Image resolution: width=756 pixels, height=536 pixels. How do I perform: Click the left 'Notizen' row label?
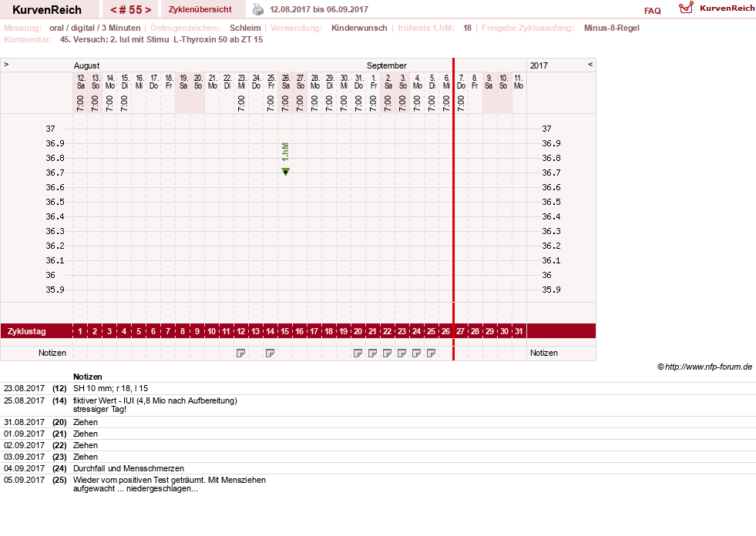pos(52,353)
